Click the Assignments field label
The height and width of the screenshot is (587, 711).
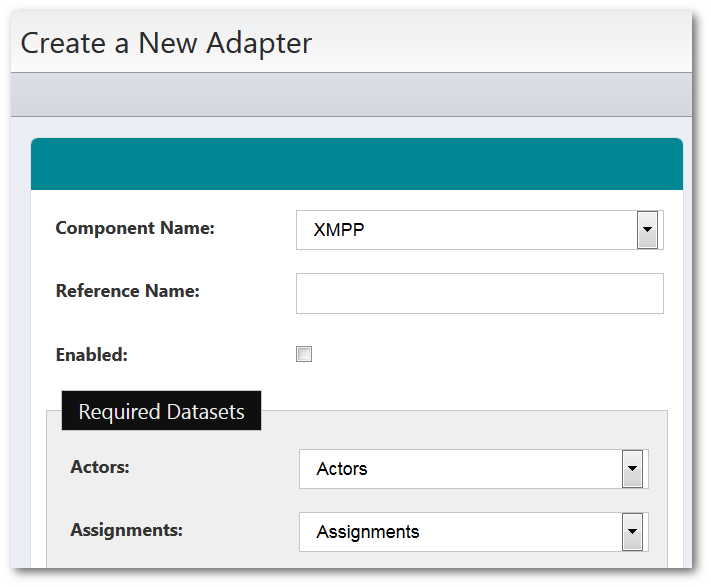(x=126, y=530)
